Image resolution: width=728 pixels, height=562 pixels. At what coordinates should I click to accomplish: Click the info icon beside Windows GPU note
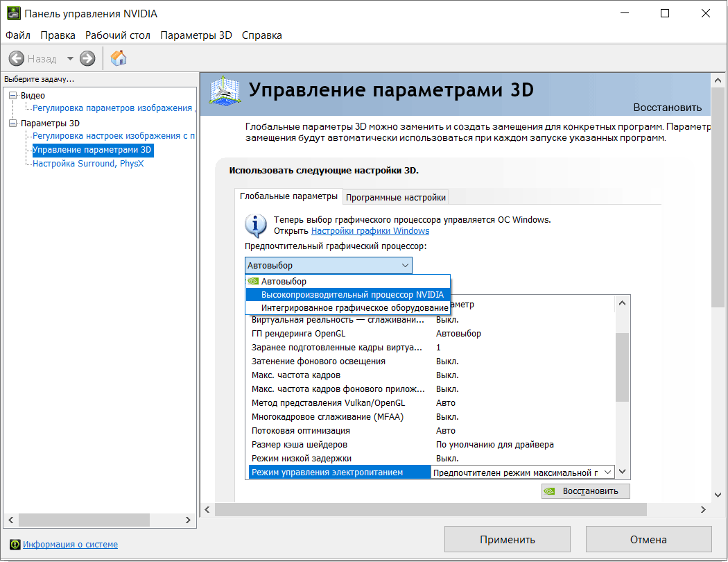(255, 225)
